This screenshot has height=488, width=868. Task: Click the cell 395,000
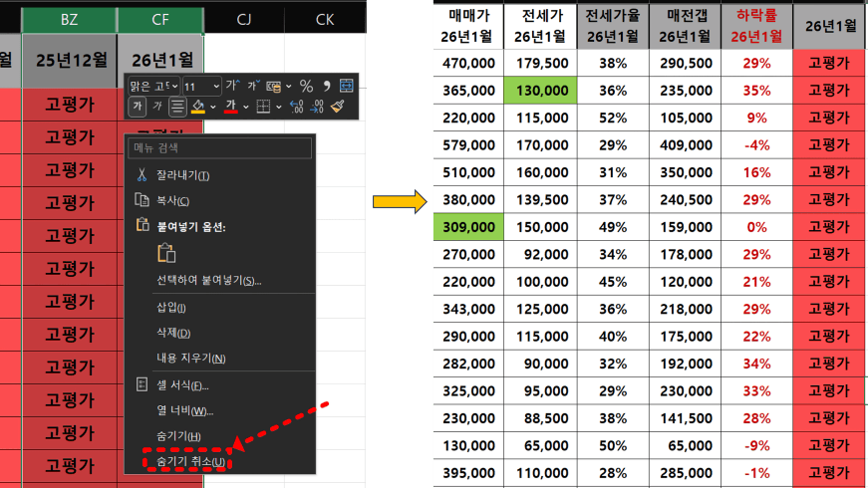pyautogui.click(x=468, y=473)
